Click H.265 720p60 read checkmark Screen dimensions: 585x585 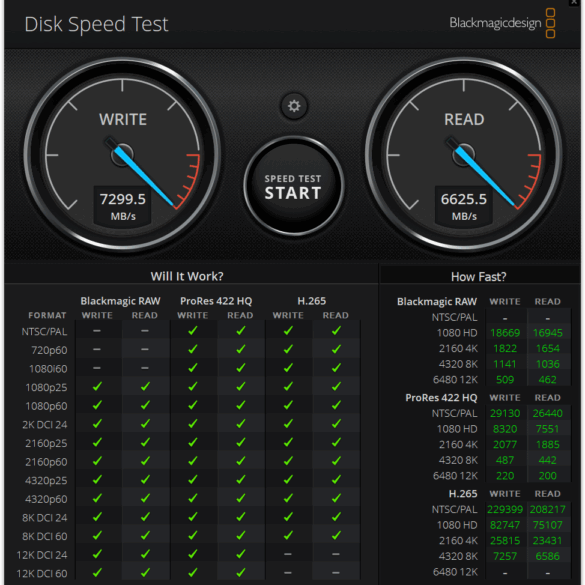pos(336,349)
